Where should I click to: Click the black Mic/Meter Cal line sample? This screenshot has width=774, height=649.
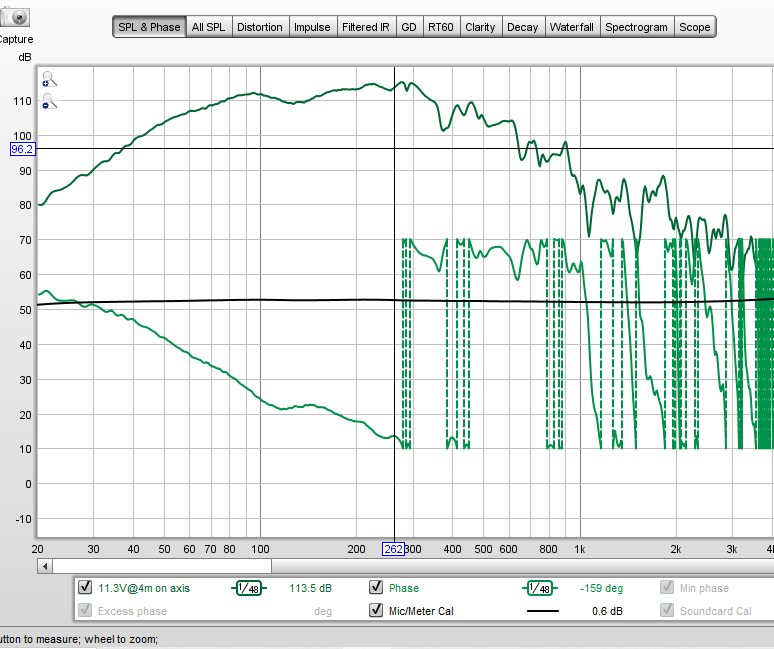[x=543, y=611]
